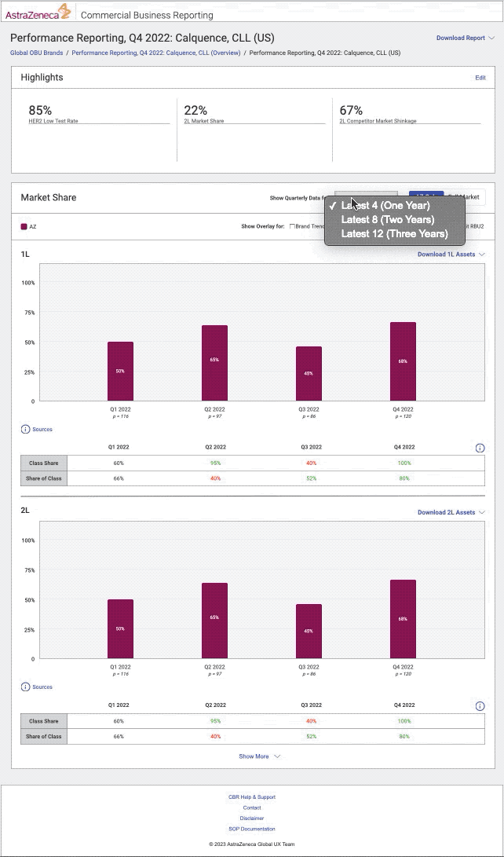Image resolution: width=504 pixels, height=857 pixels.
Task: Expand Download 2L Assets menu
Action: [x=451, y=512]
